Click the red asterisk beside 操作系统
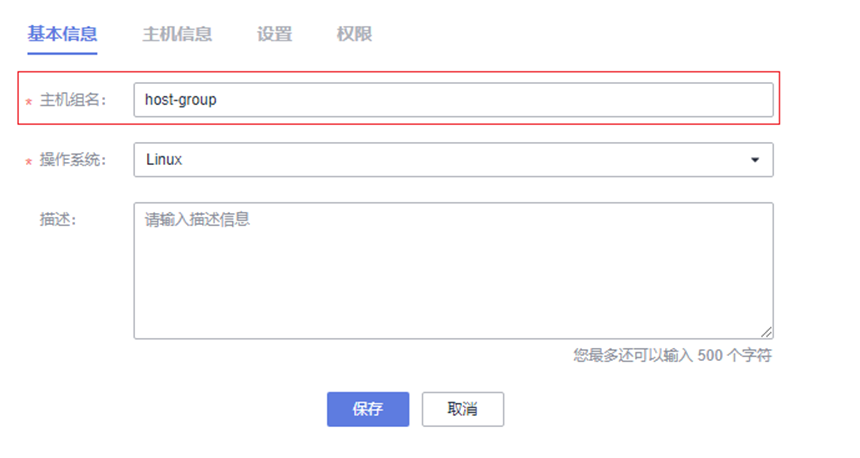 pyautogui.click(x=29, y=162)
